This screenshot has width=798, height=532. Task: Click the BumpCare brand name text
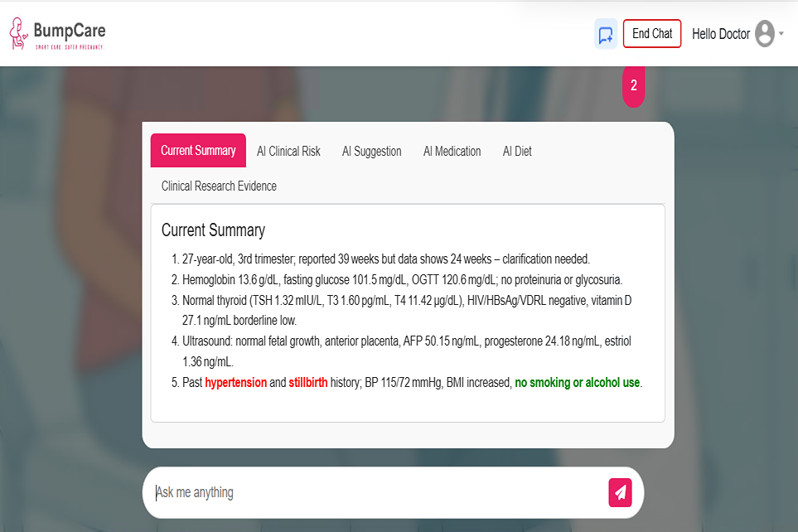[x=70, y=31]
